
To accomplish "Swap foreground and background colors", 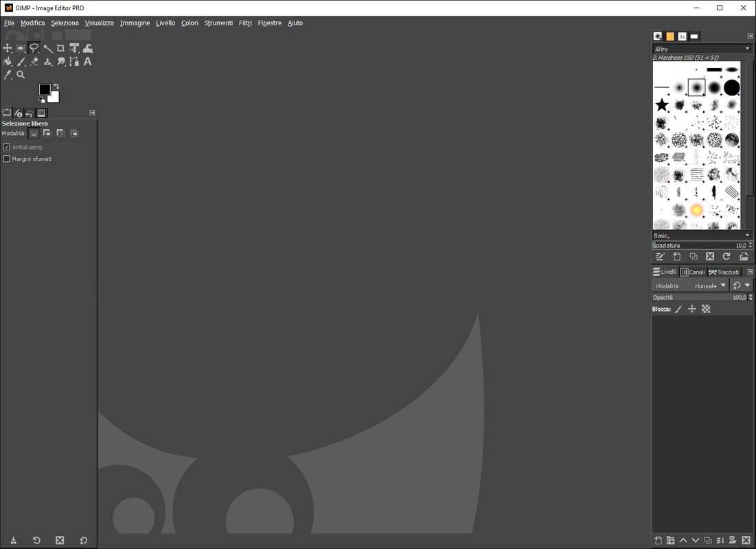I will coord(56,86).
